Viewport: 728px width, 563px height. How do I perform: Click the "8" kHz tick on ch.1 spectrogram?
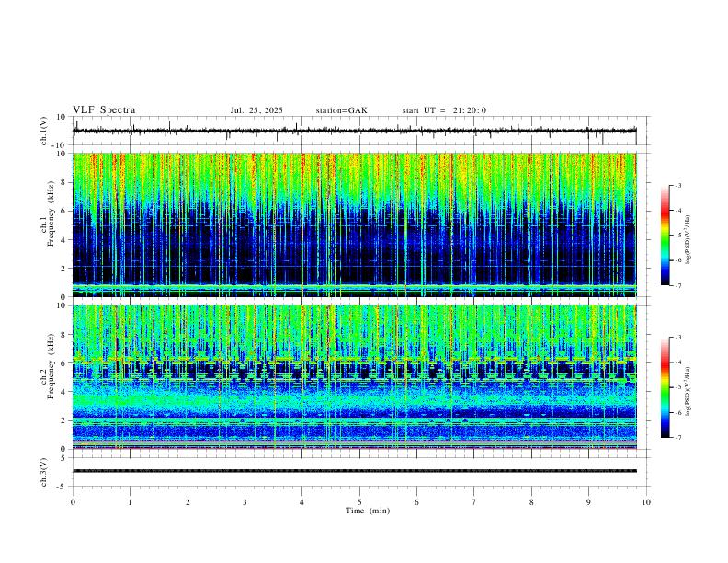tap(64, 182)
